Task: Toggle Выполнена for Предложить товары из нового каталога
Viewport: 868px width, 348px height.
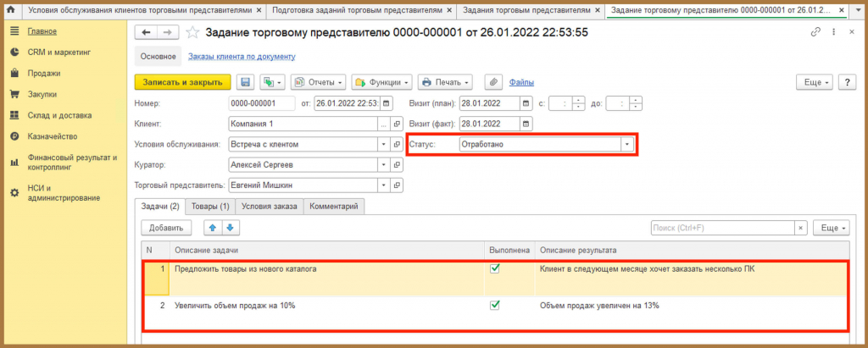Action: click(x=495, y=269)
